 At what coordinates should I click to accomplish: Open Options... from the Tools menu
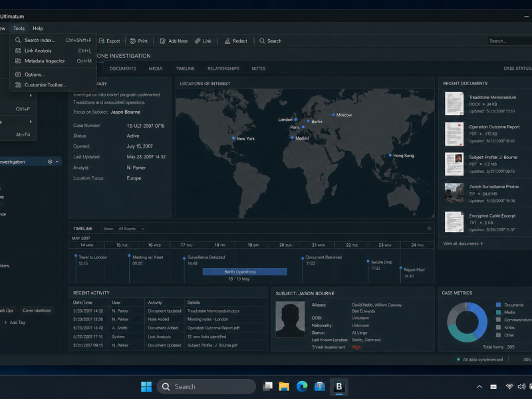click(x=53, y=74)
